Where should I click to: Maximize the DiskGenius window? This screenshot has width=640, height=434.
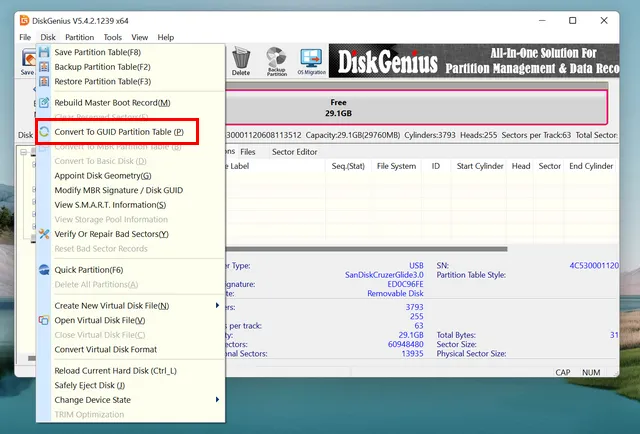point(573,20)
